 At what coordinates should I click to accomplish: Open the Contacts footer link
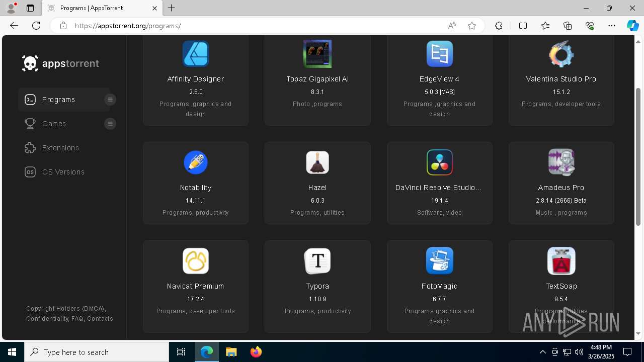(100, 319)
